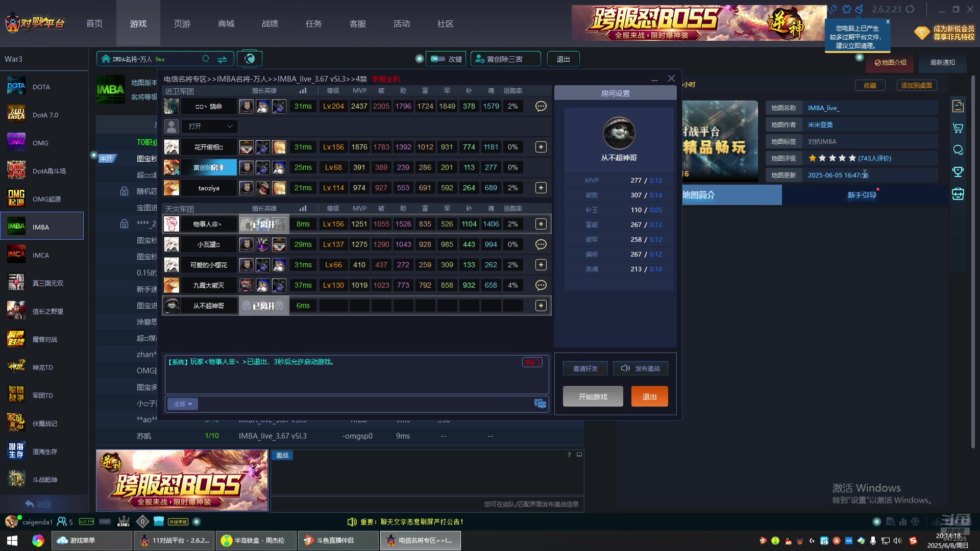Open the 战绩 records tab
This screenshot has height=551, width=980.
point(270,23)
